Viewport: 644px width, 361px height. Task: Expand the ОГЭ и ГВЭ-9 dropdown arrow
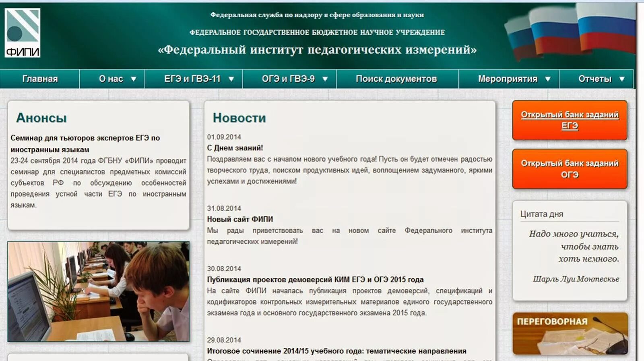coord(325,79)
